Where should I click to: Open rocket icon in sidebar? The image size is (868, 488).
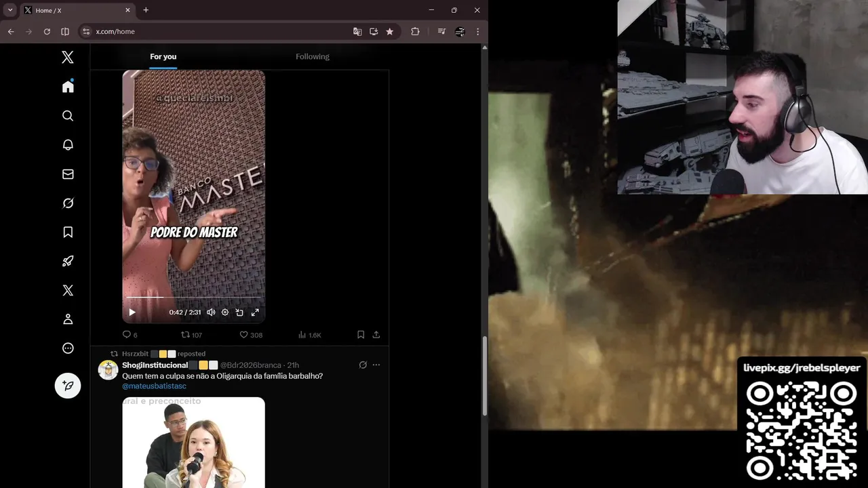[68, 261]
